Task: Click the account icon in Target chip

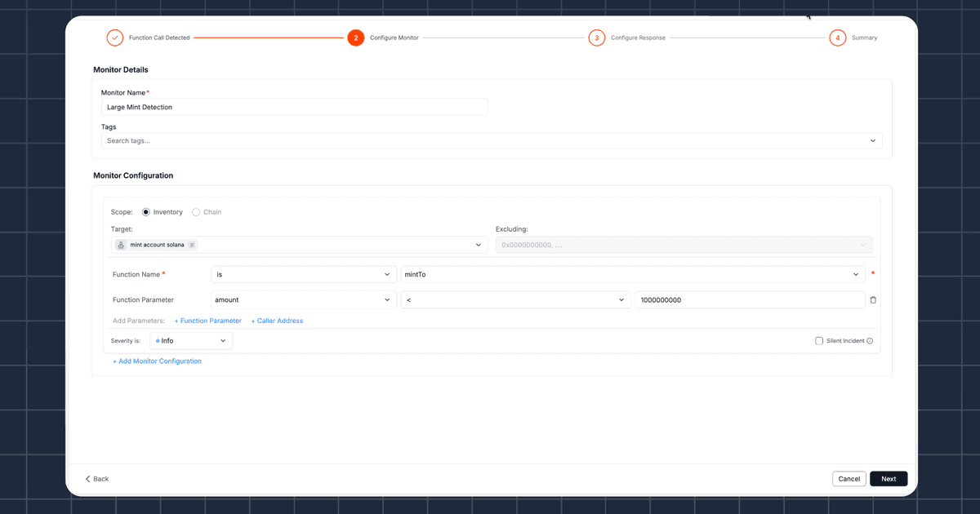Action: click(x=121, y=245)
